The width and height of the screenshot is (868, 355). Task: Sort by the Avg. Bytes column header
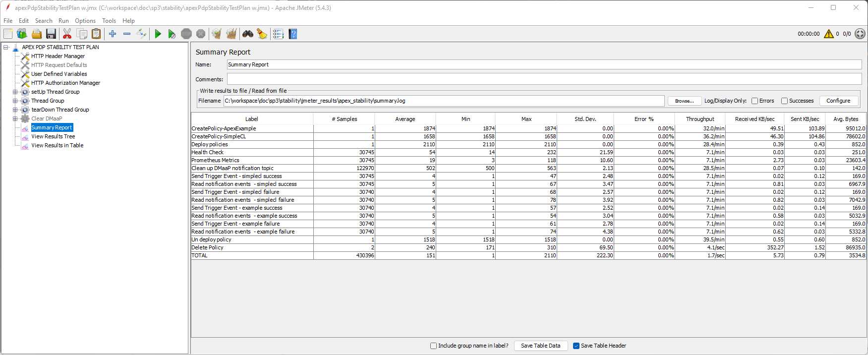(846, 119)
